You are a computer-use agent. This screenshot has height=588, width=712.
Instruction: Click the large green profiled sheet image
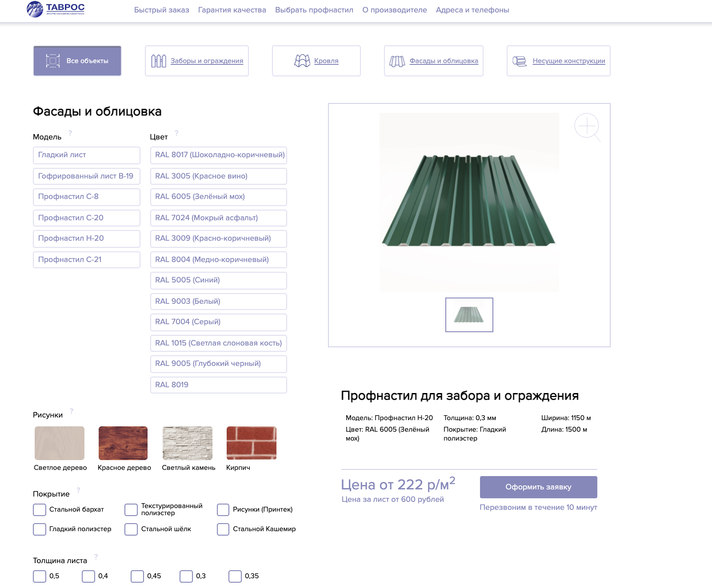(x=469, y=202)
